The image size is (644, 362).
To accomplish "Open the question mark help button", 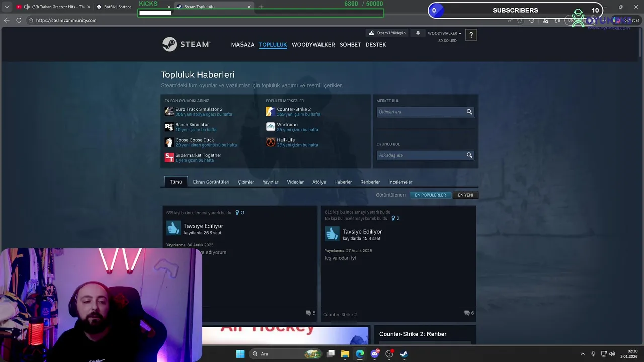I will tap(471, 35).
